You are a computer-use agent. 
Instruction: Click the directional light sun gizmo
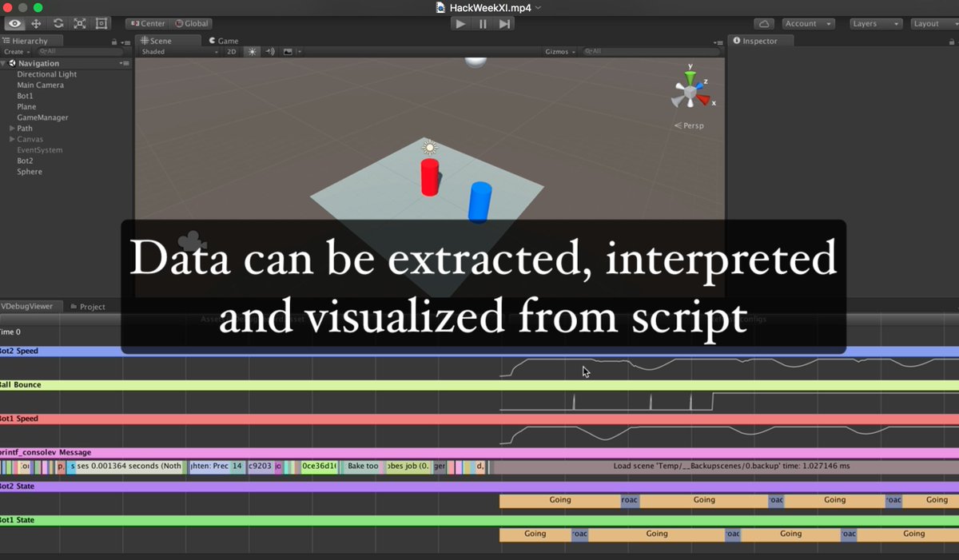click(430, 147)
